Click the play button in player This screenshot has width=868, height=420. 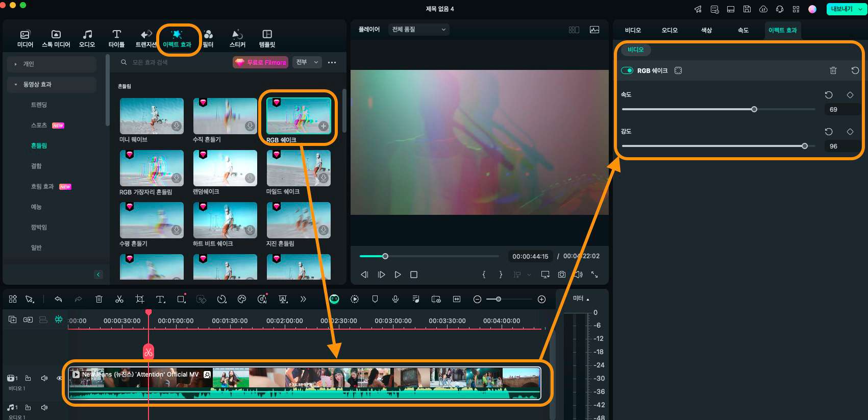click(x=398, y=275)
